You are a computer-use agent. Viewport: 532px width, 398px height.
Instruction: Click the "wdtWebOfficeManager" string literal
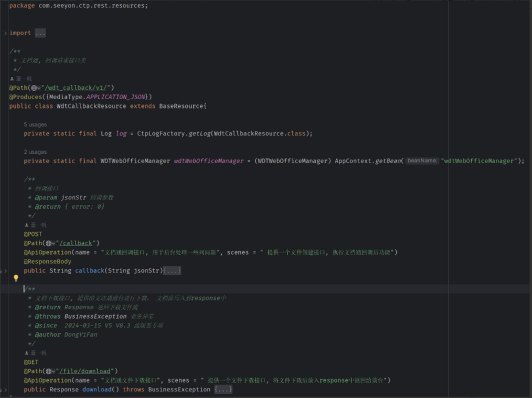click(478, 161)
